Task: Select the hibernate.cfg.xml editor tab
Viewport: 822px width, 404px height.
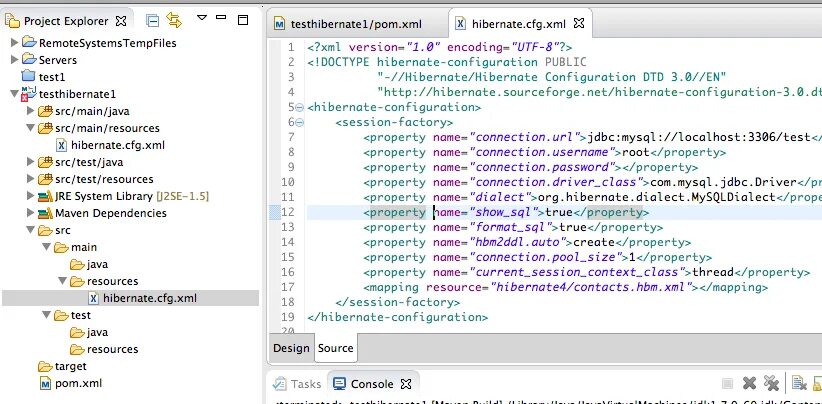Action: click(x=518, y=24)
